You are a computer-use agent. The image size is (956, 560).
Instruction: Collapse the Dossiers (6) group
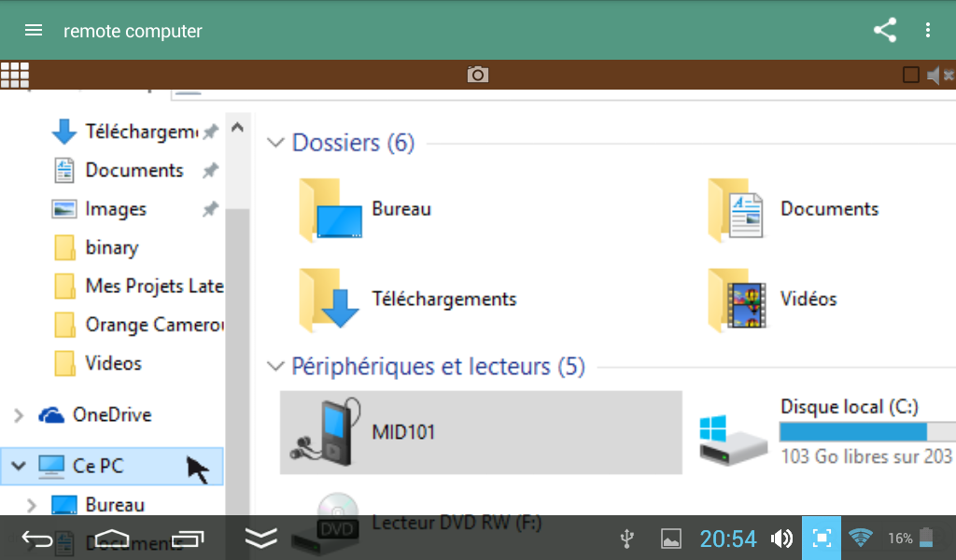pyautogui.click(x=275, y=143)
